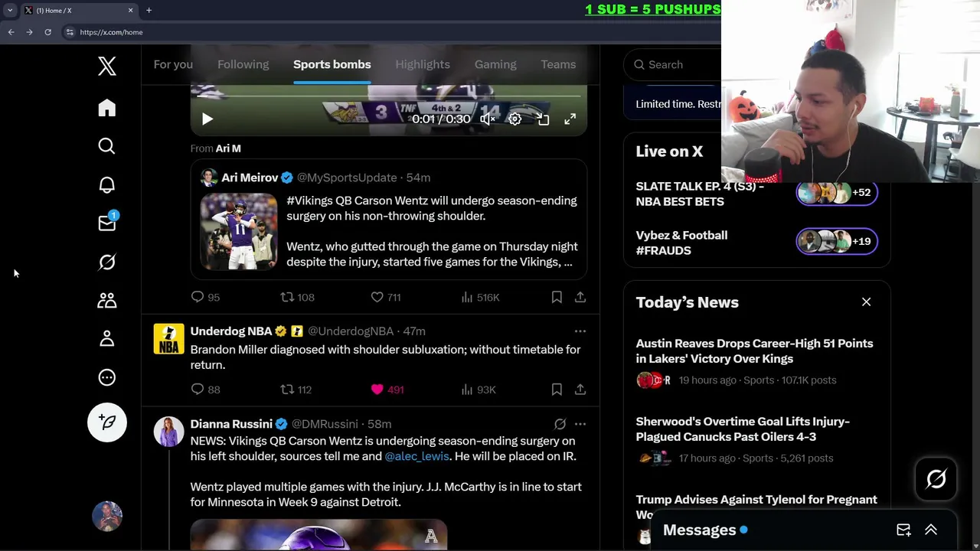The width and height of the screenshot is (980, 551).
Task: Open browser tab search dropdown
Action: point(10,10)
